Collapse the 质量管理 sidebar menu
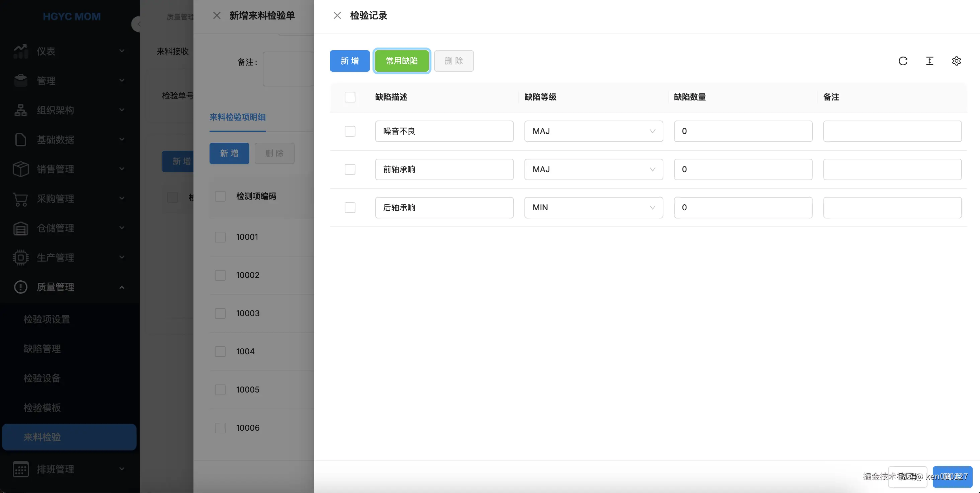The width and height of the screenshot is (980, 493). click(x=122, y=287)
